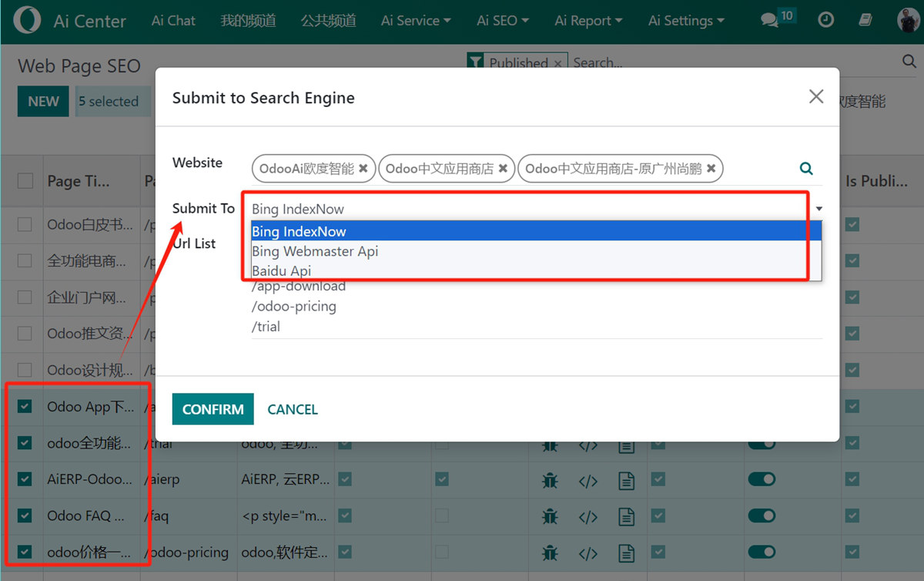Image resolution: width=924 pixels, height=581 pixels.
Task: Uncheck the Odoo FAQ row selection checkbox
Action: (x=25, y=516)
